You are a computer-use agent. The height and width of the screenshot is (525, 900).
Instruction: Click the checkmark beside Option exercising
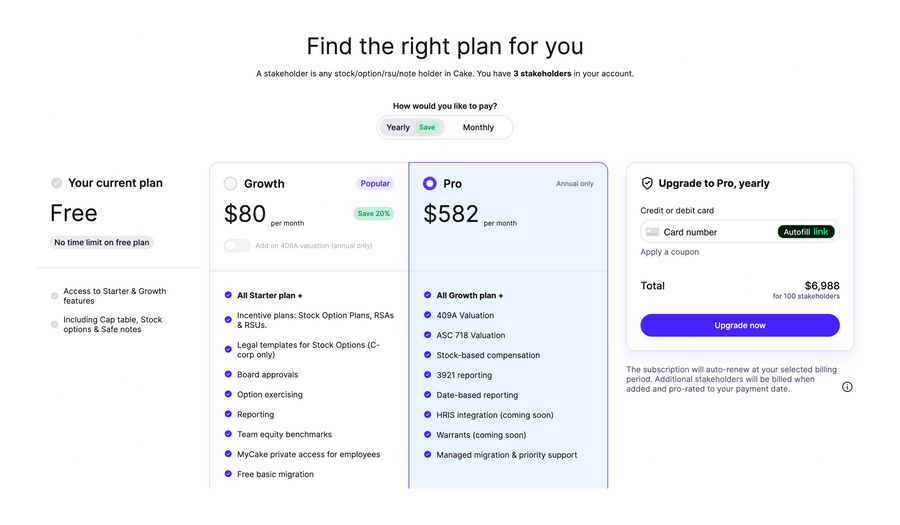(x=228, y=394)
